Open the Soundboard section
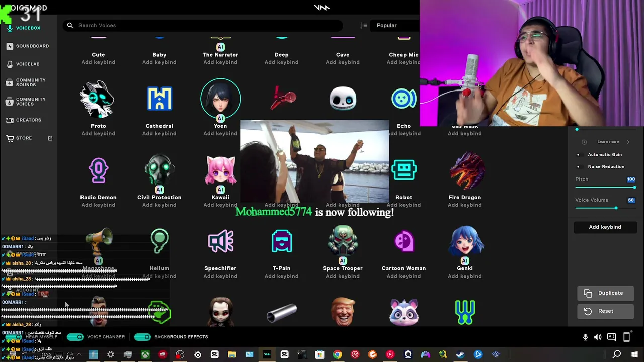Screen dimensions: 644x362 click(x=28, y=46)
